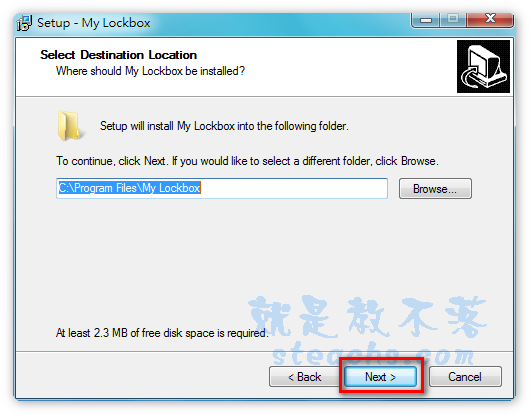
Task: Cancel the My Lockbox setup
Action: pos(465,376)
